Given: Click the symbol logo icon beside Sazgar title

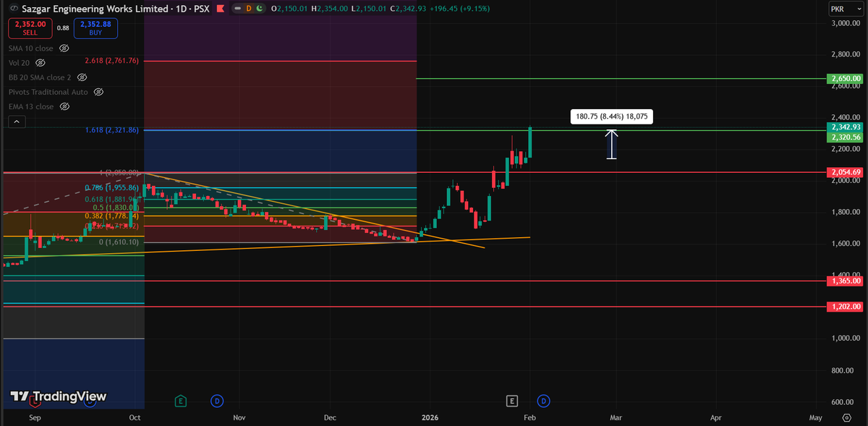Looking at the screenshot, I should point(14,8).
